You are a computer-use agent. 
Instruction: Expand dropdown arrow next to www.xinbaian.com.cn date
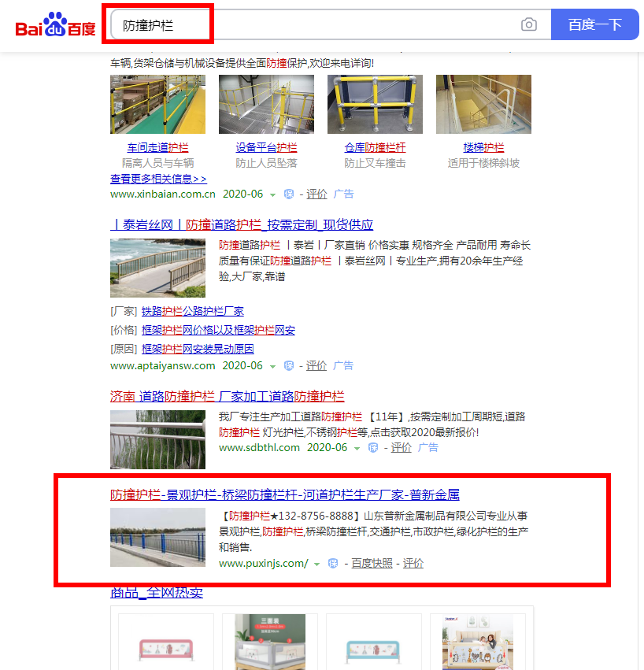(272, 195)
